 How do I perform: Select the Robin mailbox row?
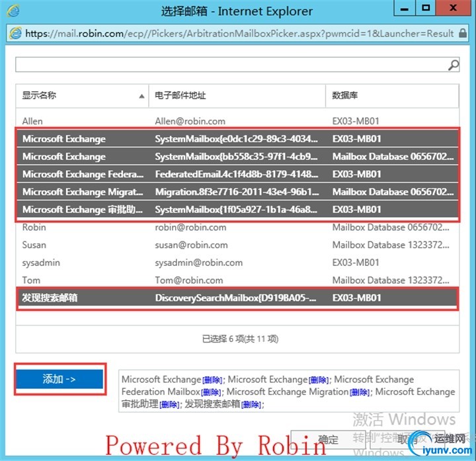[237, 227]
